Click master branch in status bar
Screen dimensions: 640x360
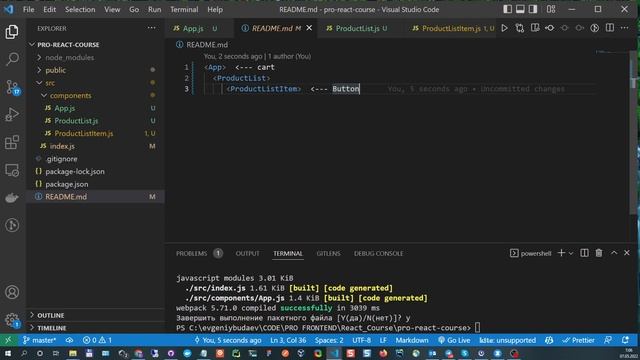[39, 340]
